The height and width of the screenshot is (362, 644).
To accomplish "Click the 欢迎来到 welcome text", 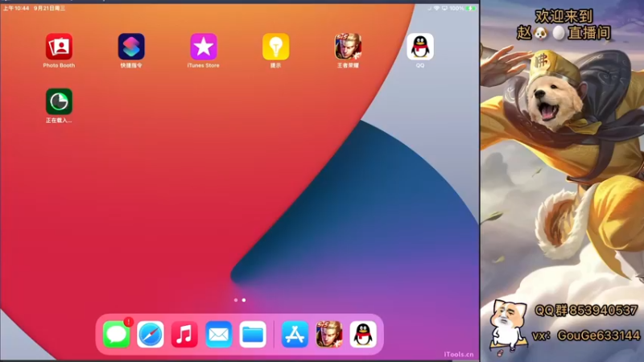I will (x=564, y=16).
